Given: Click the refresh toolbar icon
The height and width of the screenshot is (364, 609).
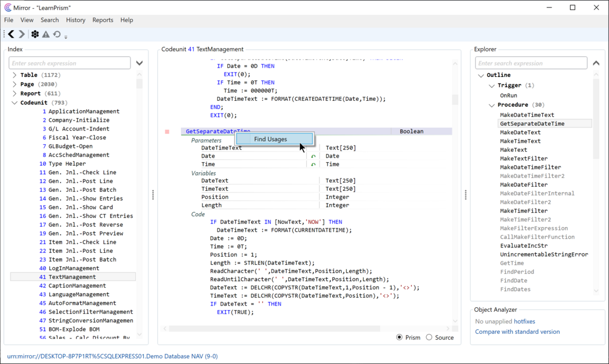Looking at the screenshot, I should [x=57, y=34].
